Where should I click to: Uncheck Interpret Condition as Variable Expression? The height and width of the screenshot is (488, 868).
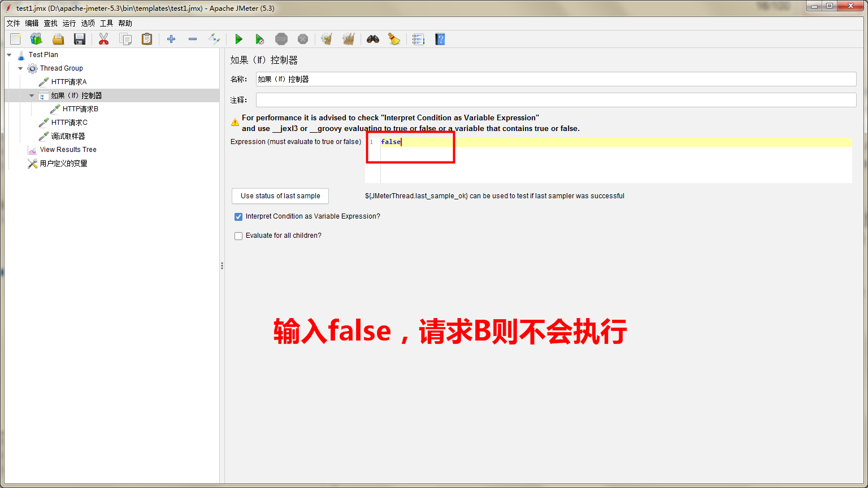coord(238,216)
